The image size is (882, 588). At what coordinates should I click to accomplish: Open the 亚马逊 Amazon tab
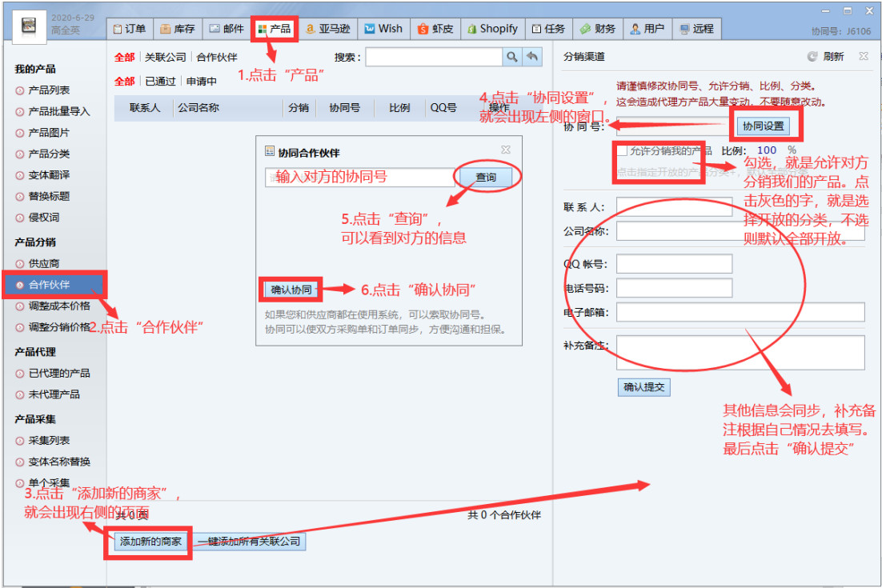click(327, 29)
